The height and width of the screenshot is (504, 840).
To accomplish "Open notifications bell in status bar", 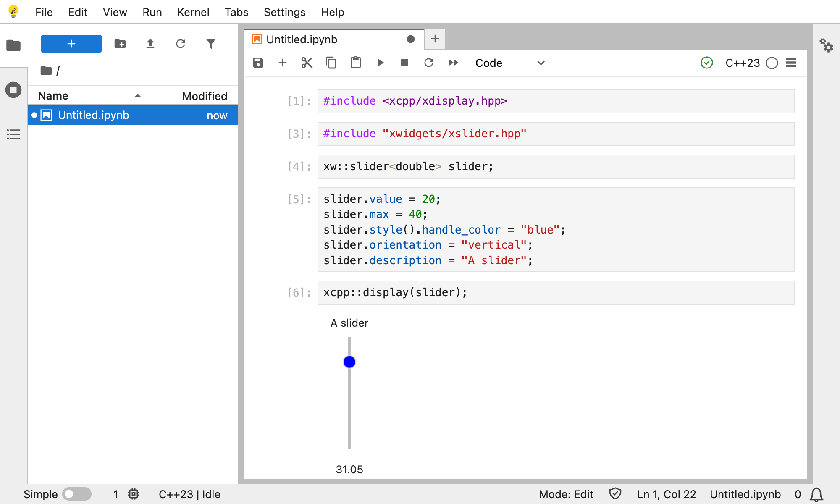I will click(816, 494).
